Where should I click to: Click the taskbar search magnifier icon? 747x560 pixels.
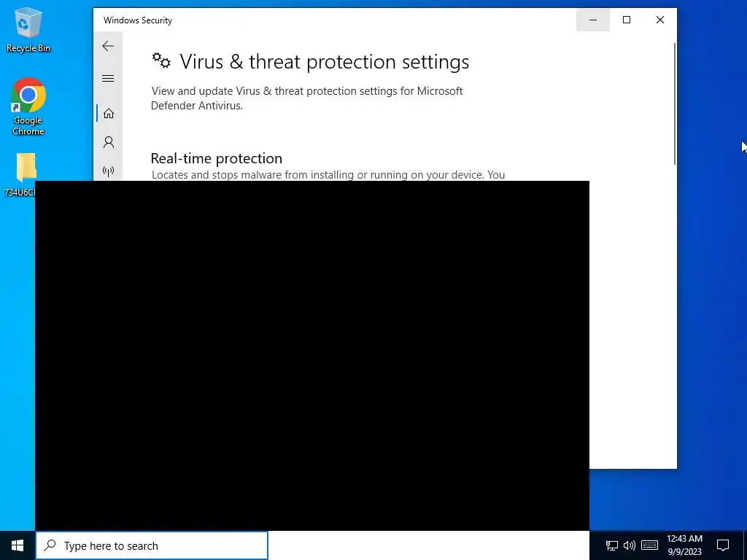50,545
